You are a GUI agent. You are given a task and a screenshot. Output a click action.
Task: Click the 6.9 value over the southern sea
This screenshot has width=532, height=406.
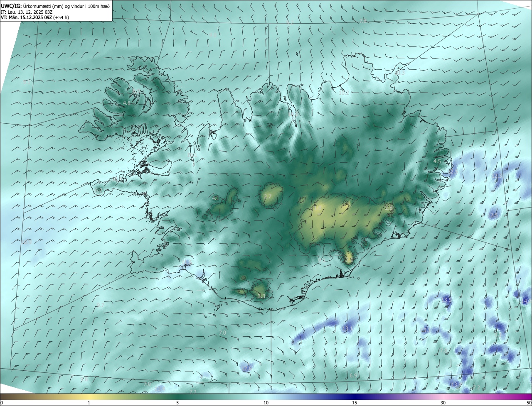pyautogui.click(x=353, y=375)
